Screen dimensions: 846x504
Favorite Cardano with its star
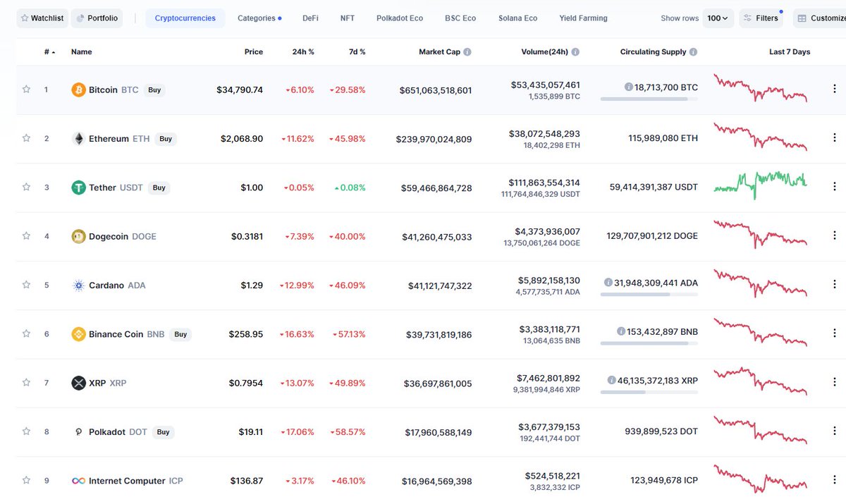[x=26, y=285]
